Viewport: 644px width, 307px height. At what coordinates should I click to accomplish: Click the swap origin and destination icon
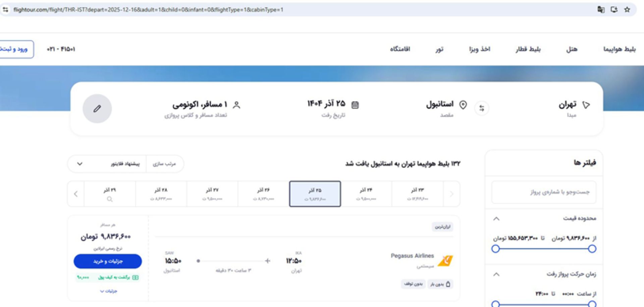click(x=482, y=108)
